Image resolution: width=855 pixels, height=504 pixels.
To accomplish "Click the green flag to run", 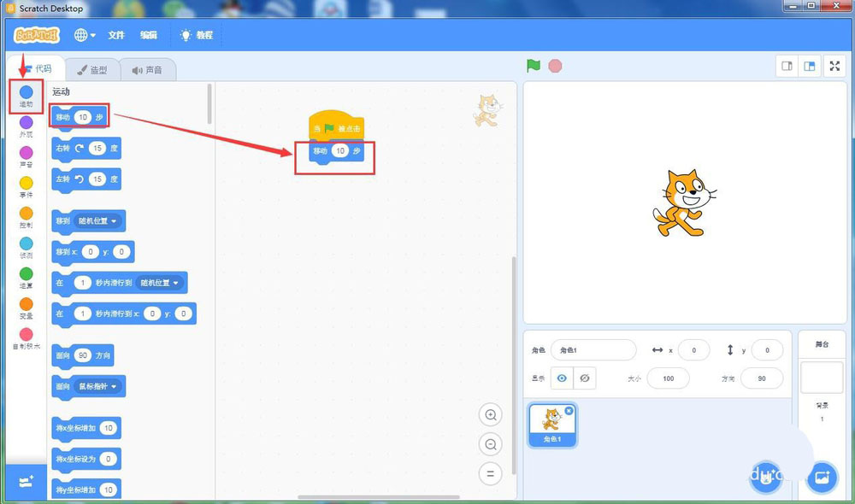I will pos(534,65).
